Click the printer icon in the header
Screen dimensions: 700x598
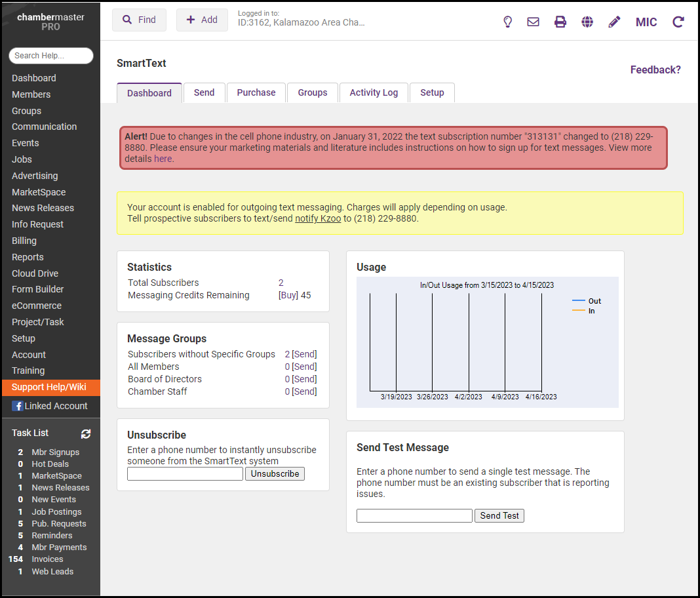point(560,22)
